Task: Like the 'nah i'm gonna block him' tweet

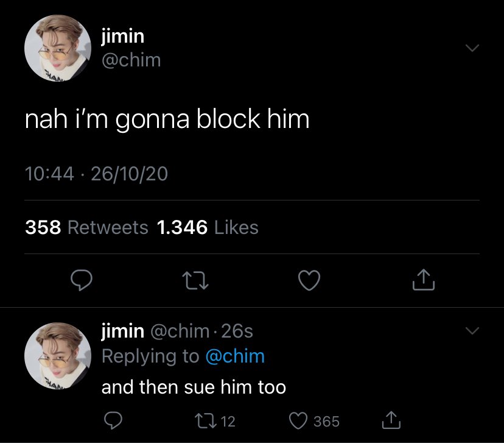Action: click(309, 280)
